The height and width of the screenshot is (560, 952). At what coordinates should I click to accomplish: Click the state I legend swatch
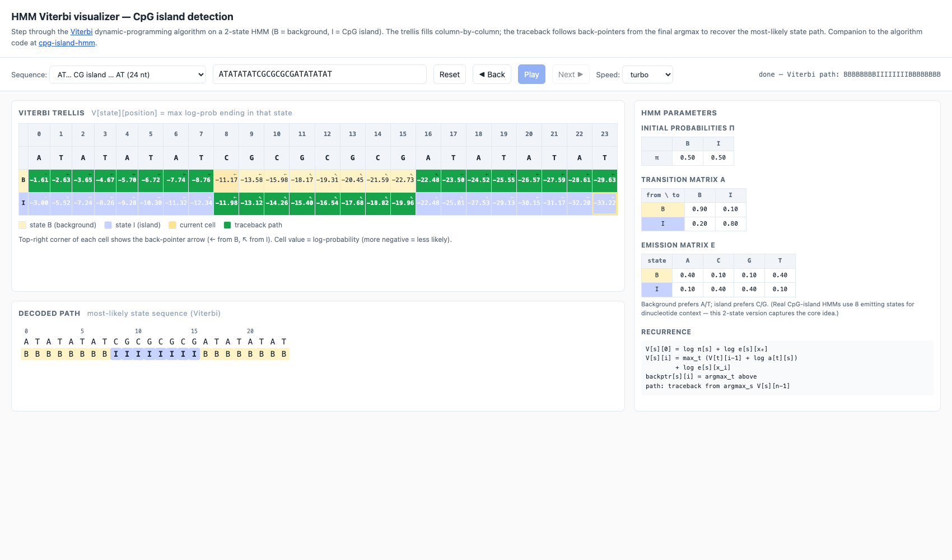pyautogui.click(x=108, y=225)
